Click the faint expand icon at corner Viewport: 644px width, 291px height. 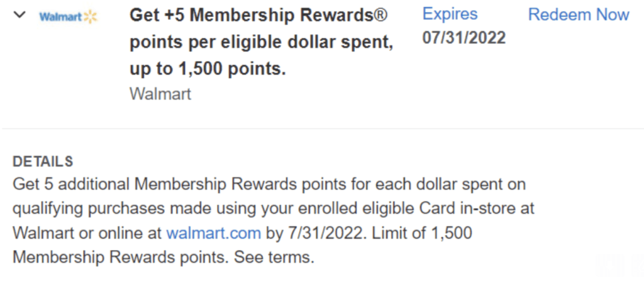pyautogui.click(x=638, y=266)
